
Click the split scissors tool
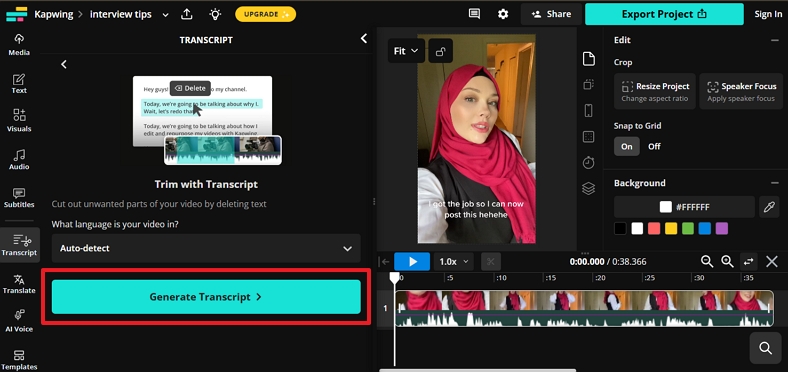pos(491,261)
